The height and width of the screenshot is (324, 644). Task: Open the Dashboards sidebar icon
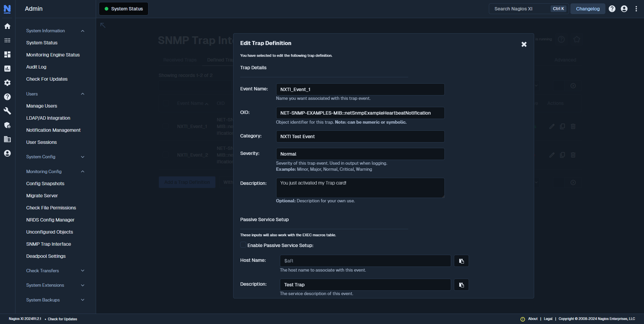coord(7,54)
